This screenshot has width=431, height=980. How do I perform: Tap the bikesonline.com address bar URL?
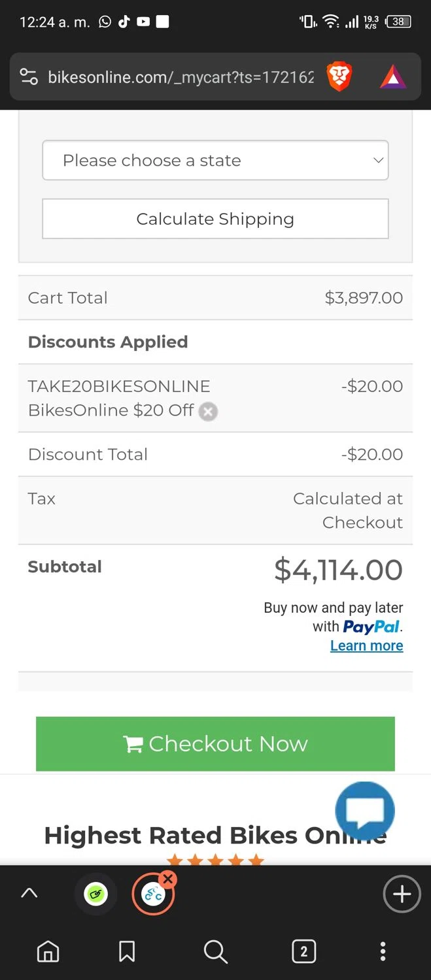(181, 78)
